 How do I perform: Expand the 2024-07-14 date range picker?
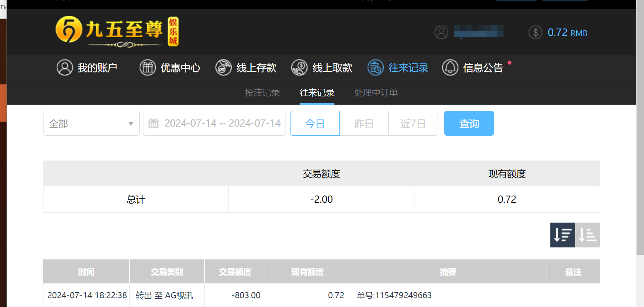pos(222,123)
